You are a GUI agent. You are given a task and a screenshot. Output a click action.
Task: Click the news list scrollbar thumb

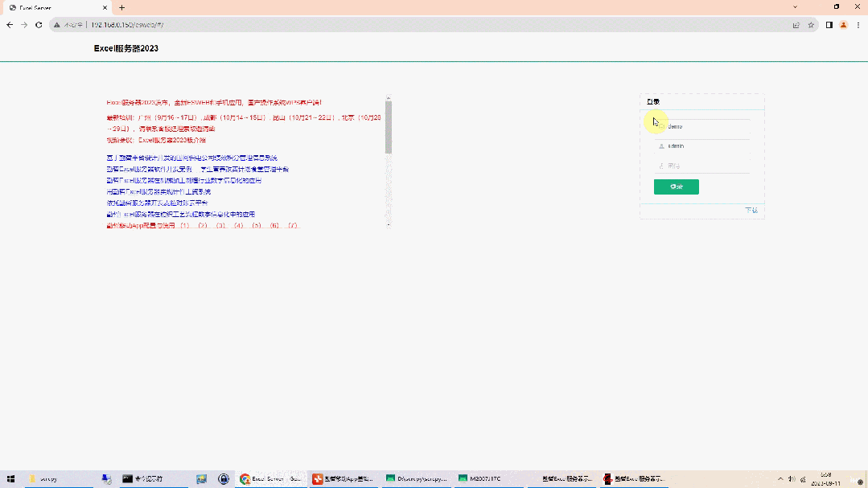coord(388,127)
